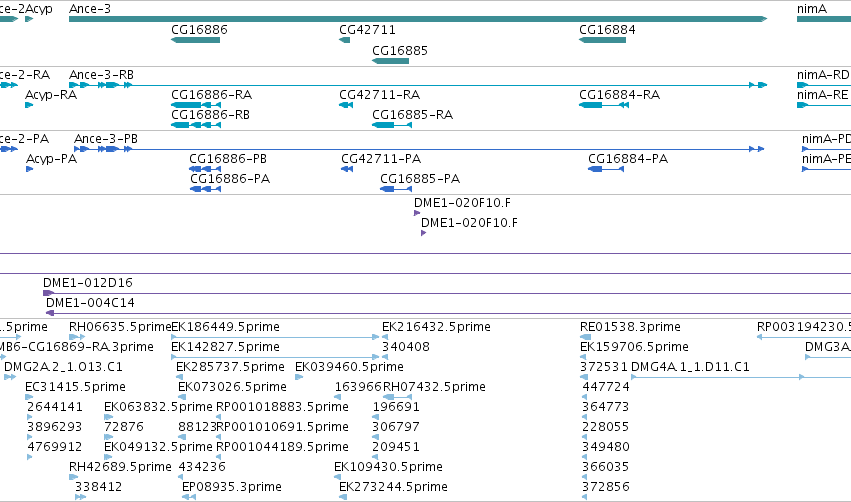Screen dimensions: 851x502
Task: Click the CG42711 gene label
Action: point(367,30)
